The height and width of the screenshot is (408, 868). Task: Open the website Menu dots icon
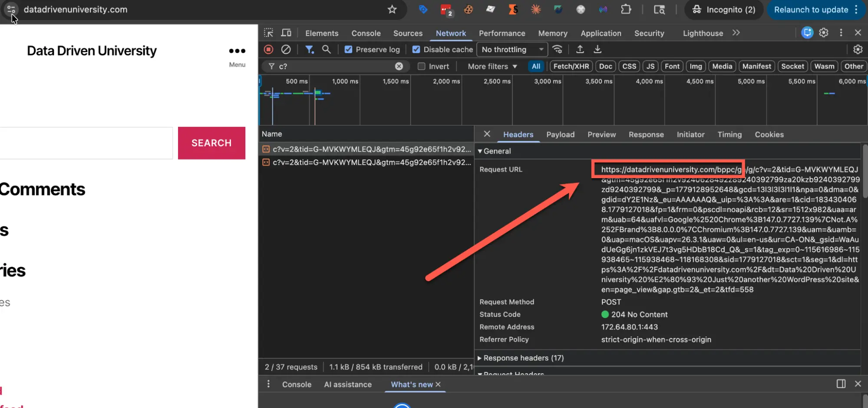[x=237, y=51]
